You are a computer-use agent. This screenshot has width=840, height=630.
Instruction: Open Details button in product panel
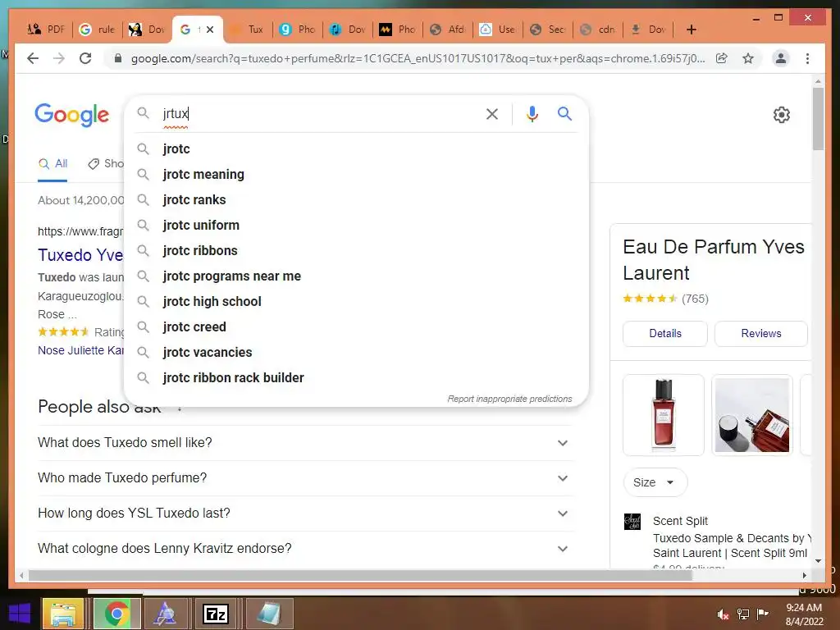[x=664, y=333]
